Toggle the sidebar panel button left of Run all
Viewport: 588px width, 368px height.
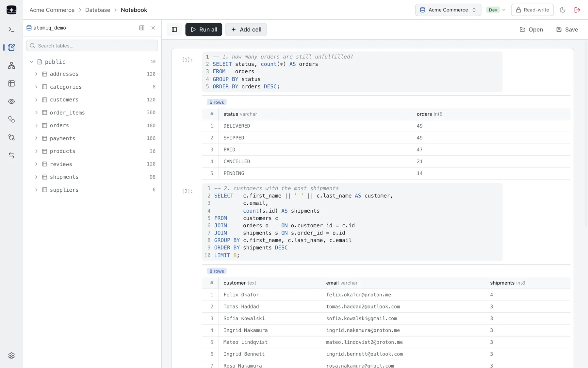coord(174,29)
